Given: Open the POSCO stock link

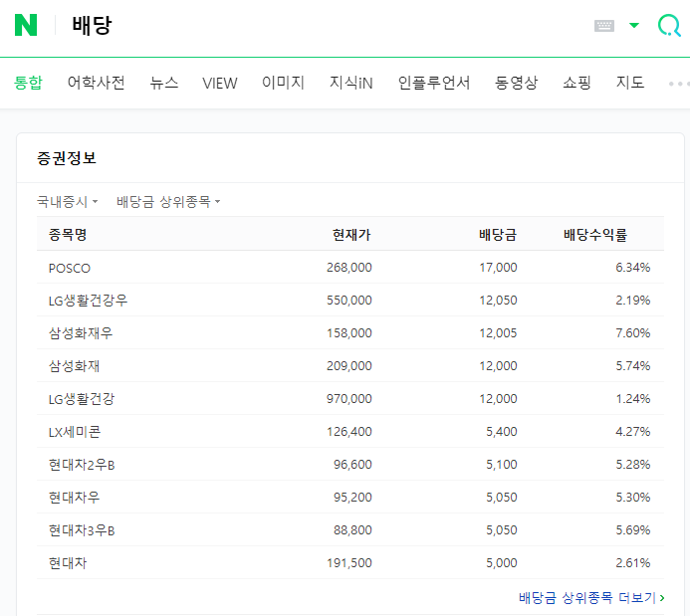Looking at the screenshot, I should click(70, 268).
